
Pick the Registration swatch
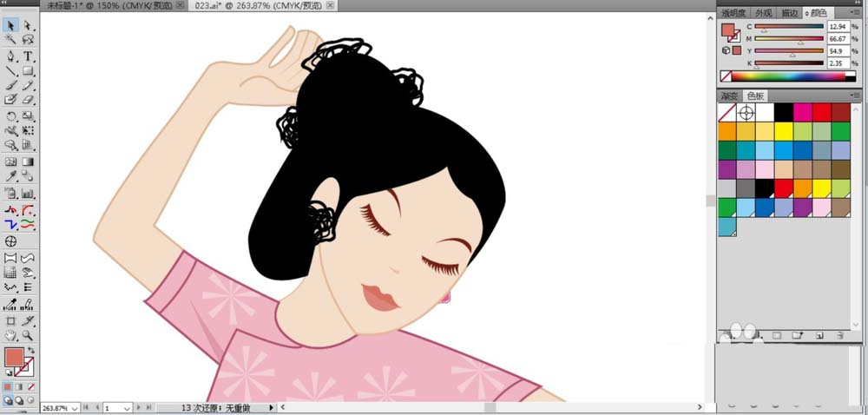(x=746, y=113)
